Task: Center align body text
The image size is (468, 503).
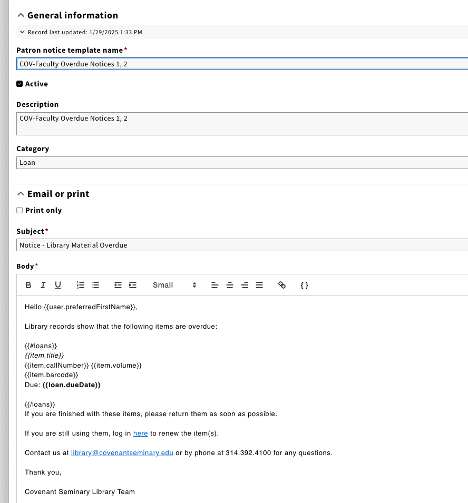Action: [x=230, y=285]
